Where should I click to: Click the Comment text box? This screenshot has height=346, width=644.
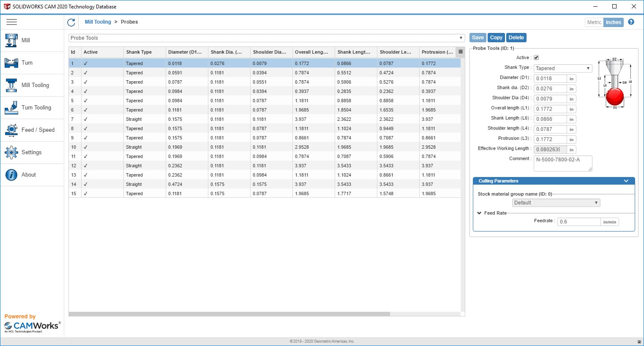pyautogui.click(x=563, y=163)
